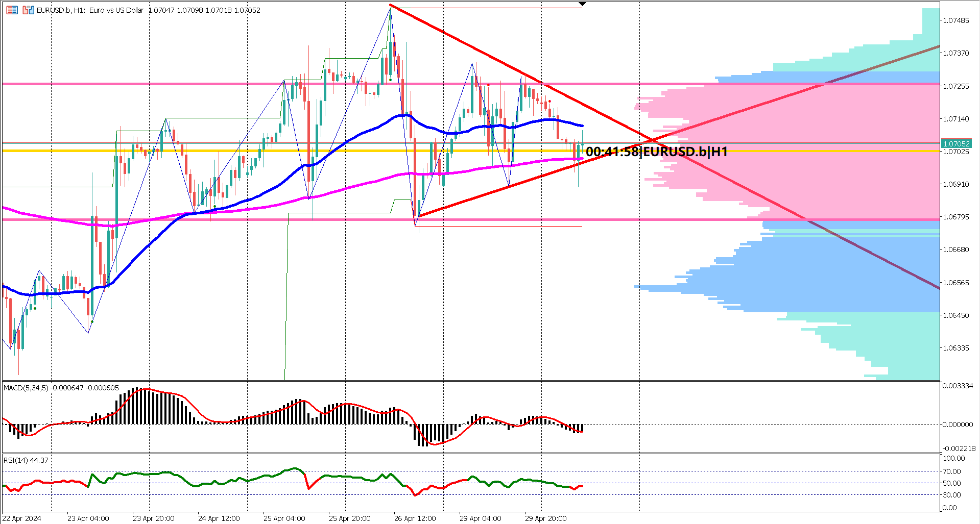Viewport: 980px width, 524px height.
Task: Select the 29 Apr 20:00 time axis label
Action: pos(544,518)
